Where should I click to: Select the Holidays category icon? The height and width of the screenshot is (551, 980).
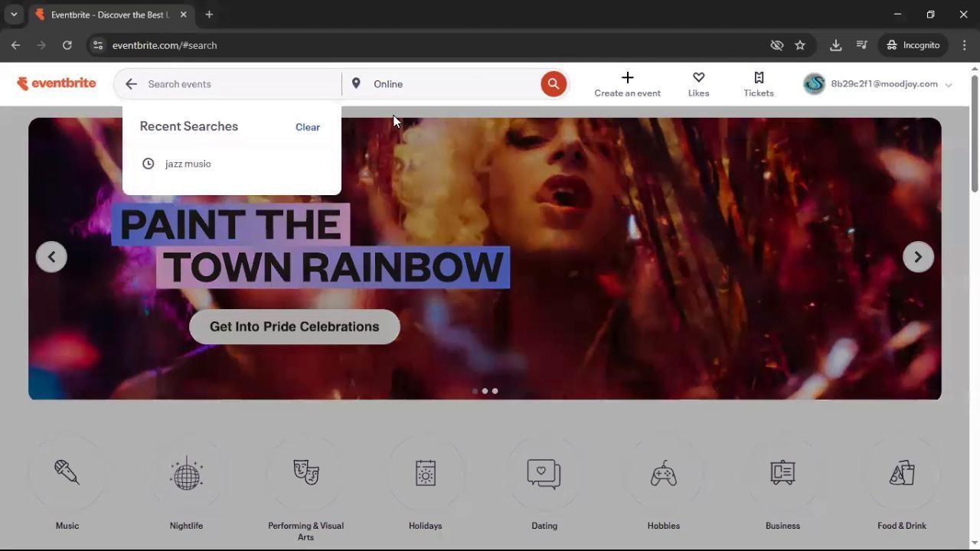pyautogui.click(x=425, y=482)
